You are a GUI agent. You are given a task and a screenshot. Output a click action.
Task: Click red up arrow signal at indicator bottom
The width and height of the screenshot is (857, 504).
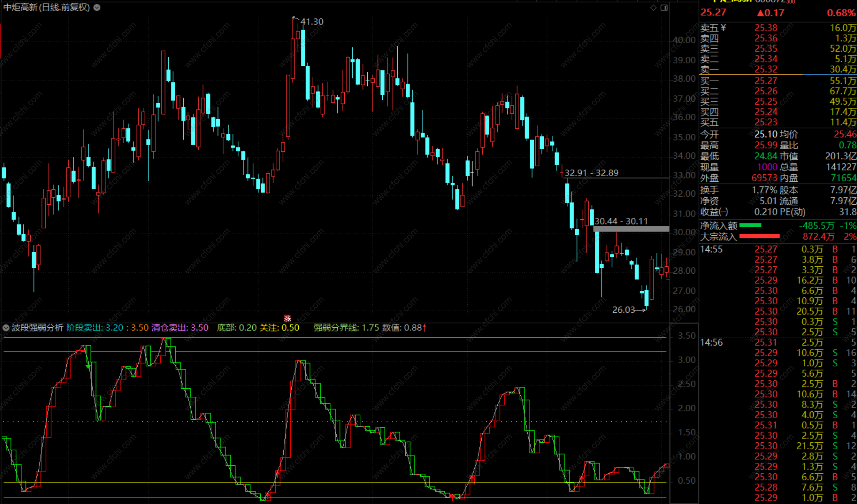[x=452, y=497]
